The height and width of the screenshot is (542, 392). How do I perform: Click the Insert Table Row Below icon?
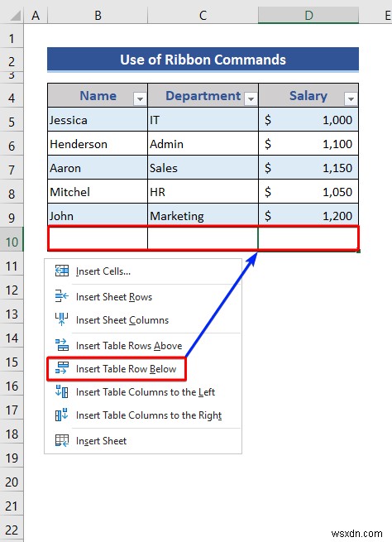[x=62, y=368]
